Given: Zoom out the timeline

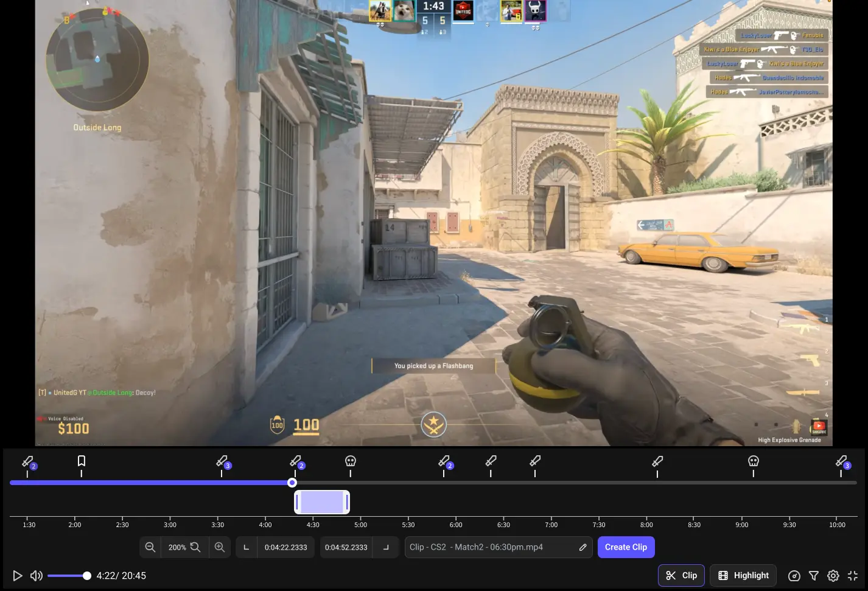Looking at the screenshot, I should point(150,547).
